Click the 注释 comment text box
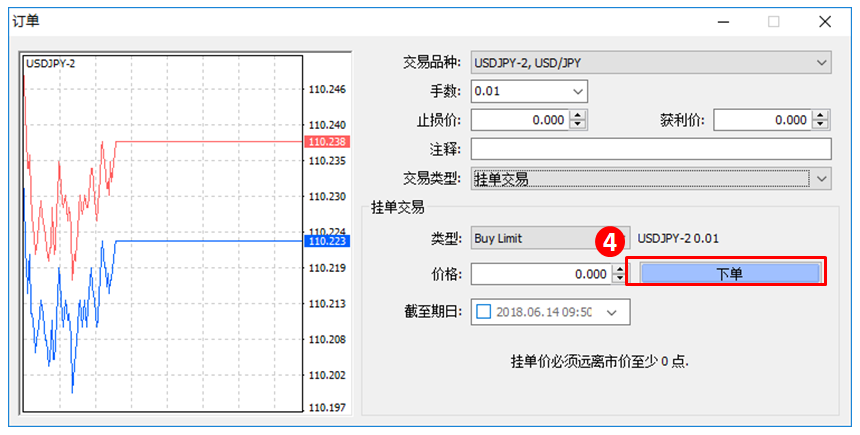 point(650,149)
